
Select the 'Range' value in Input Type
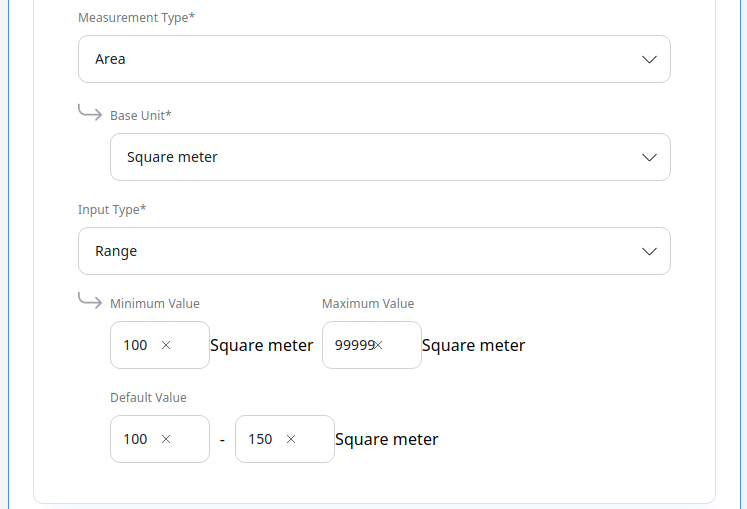tap(116, 251)
